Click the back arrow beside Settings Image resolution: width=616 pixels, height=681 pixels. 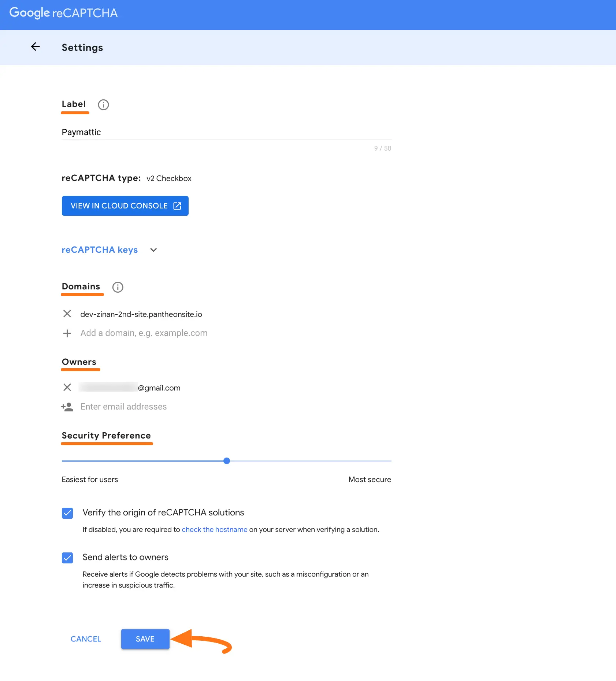point(35,47)
